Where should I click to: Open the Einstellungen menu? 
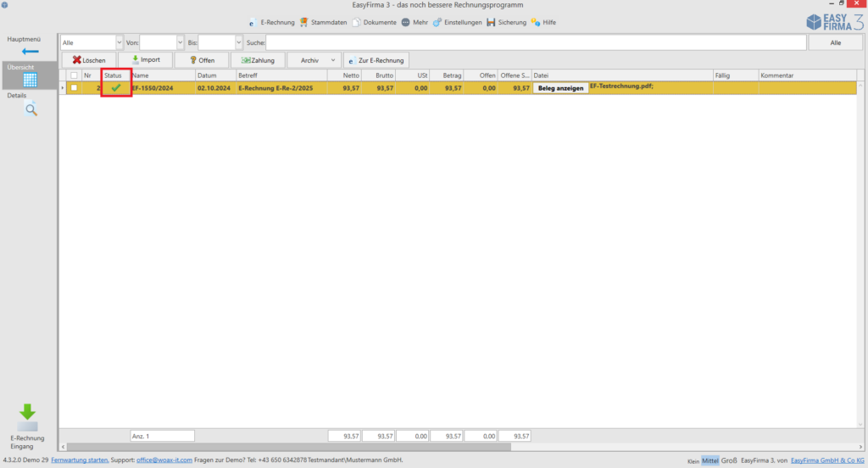(x=457, y=23)
